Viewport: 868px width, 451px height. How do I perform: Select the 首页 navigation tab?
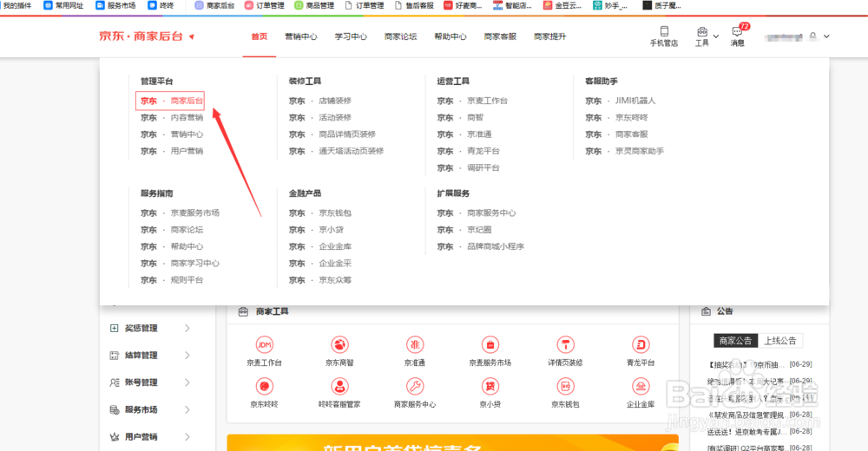(x=259, y=36)
